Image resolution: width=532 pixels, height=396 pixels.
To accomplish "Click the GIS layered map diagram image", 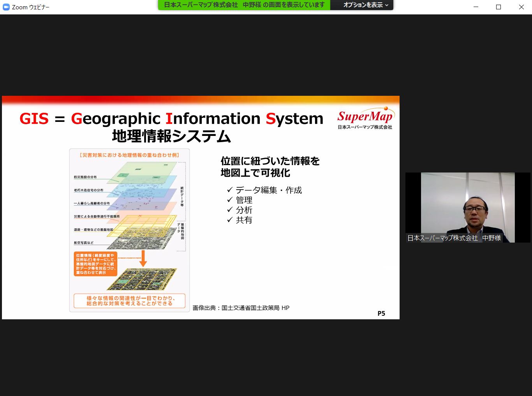I will pos(129,230).
